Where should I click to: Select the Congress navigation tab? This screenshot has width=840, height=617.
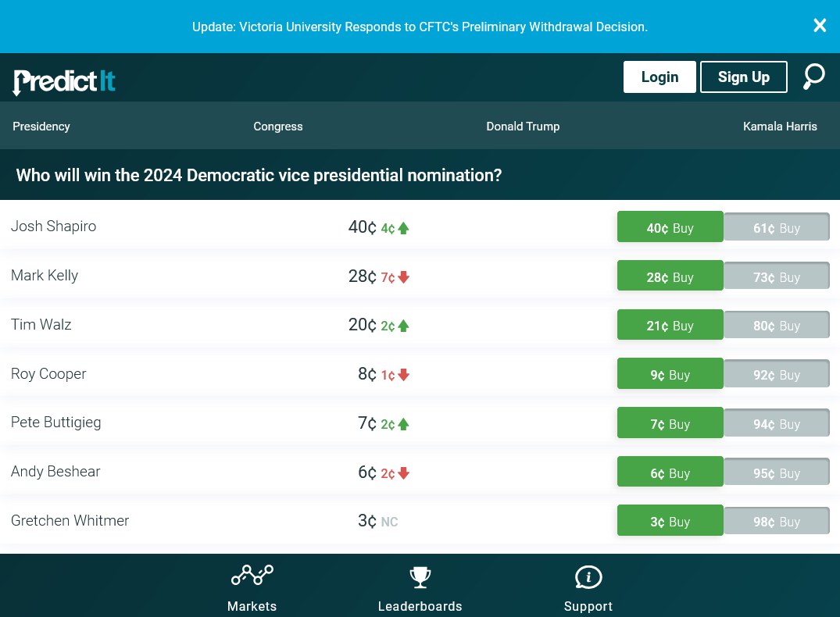(x=278, y=127)
